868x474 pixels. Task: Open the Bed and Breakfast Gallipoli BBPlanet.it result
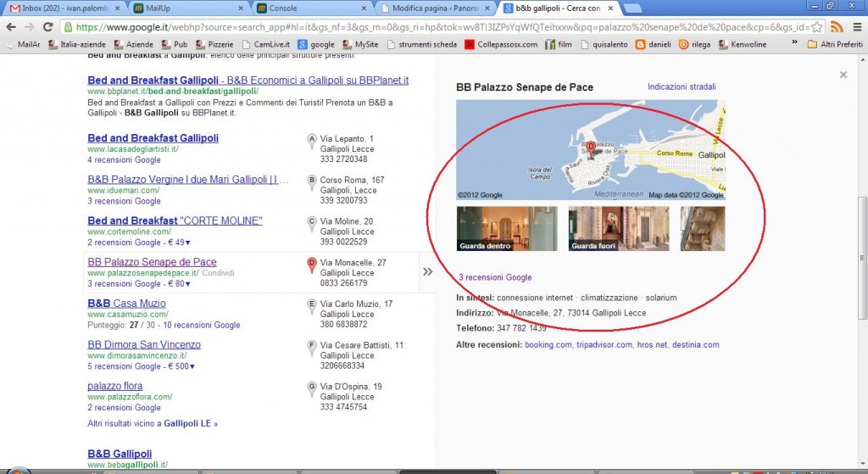pos(248,81)
